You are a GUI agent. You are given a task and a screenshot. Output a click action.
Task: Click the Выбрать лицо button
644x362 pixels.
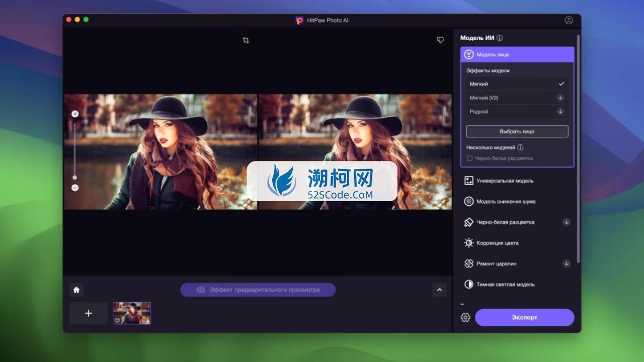(517, 131)
